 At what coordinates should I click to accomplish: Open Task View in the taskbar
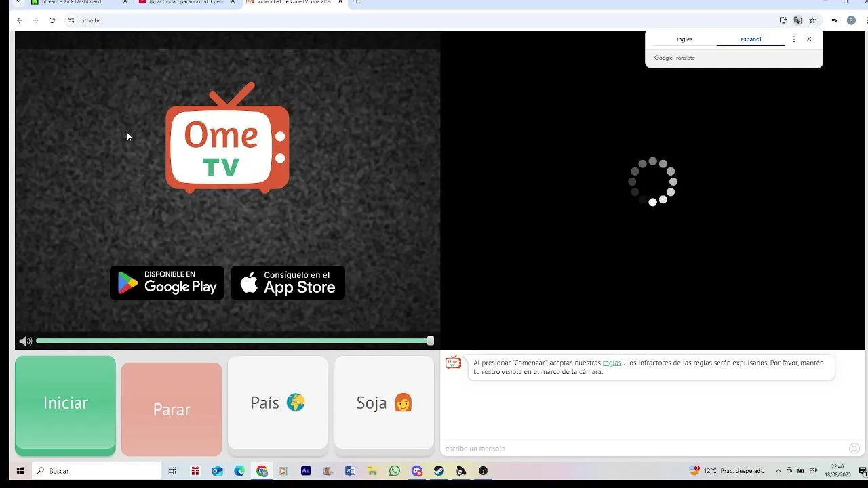pos(172,471)
